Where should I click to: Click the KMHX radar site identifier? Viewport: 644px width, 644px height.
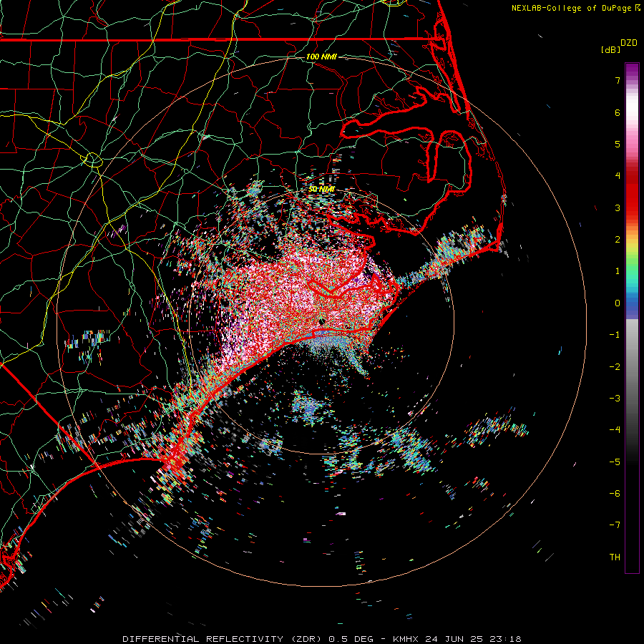click(406, 639)
